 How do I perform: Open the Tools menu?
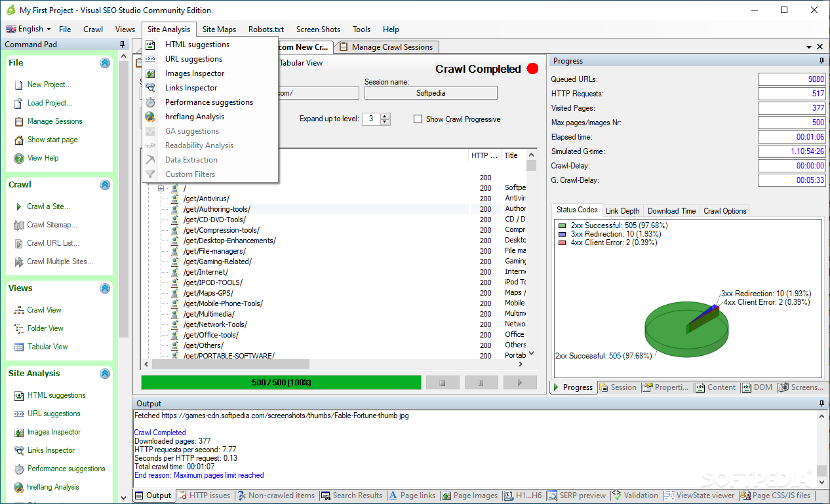coord(361,29)
